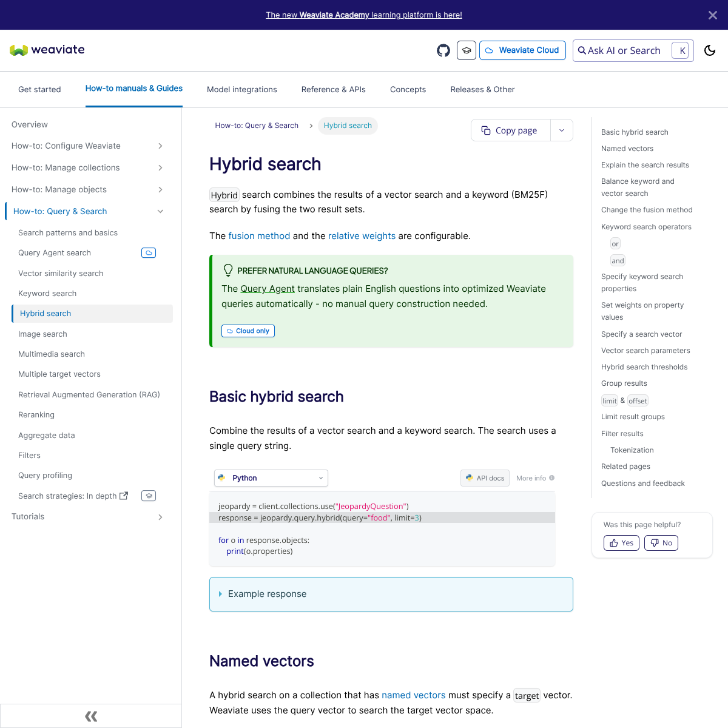Open Model integrations tab
728x728 pixels.
[242, 89]
